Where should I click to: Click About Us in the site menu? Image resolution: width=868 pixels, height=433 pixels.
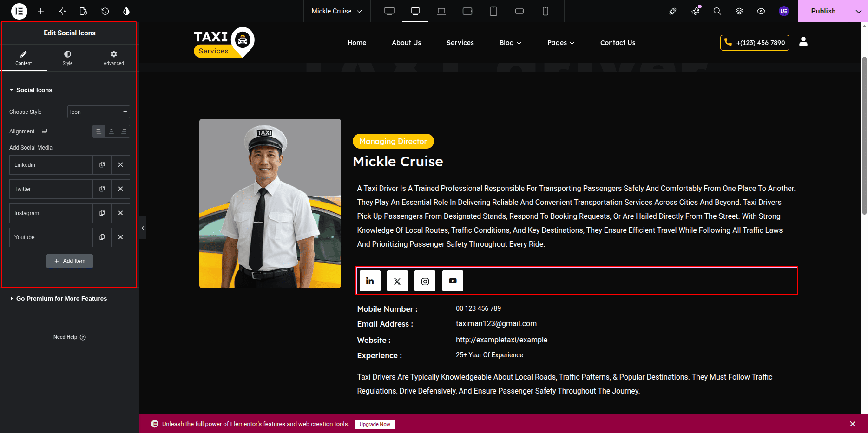pyautogui.click(x=407, y=43)
